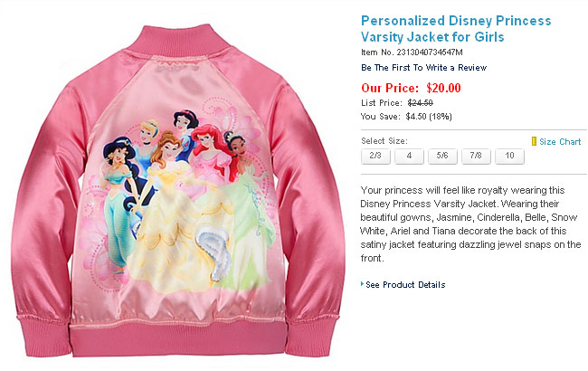Image resolution: width=588 pixels, height=371 pixels.
Task: Click the Our Price $20.00 text
Action: coord(411,88)
